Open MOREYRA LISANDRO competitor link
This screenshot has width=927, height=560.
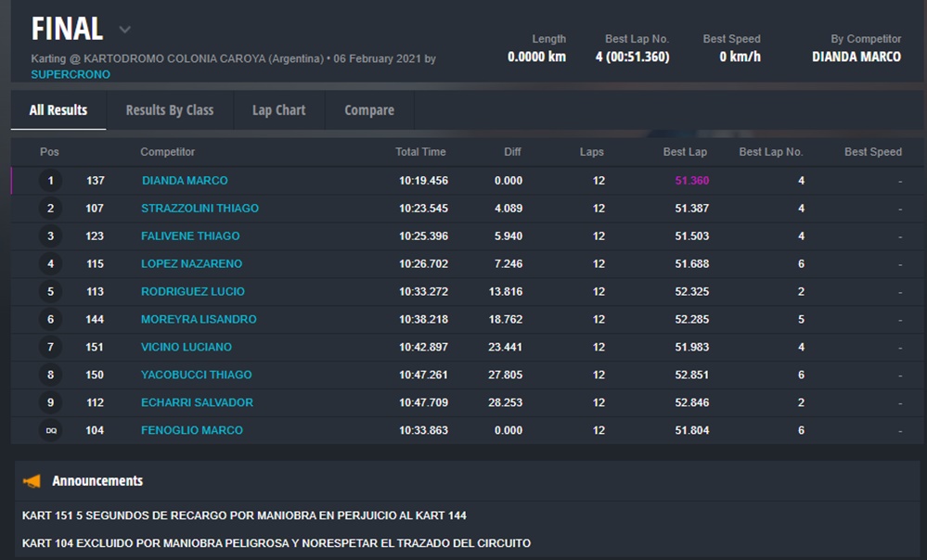[x=199, y=320]
